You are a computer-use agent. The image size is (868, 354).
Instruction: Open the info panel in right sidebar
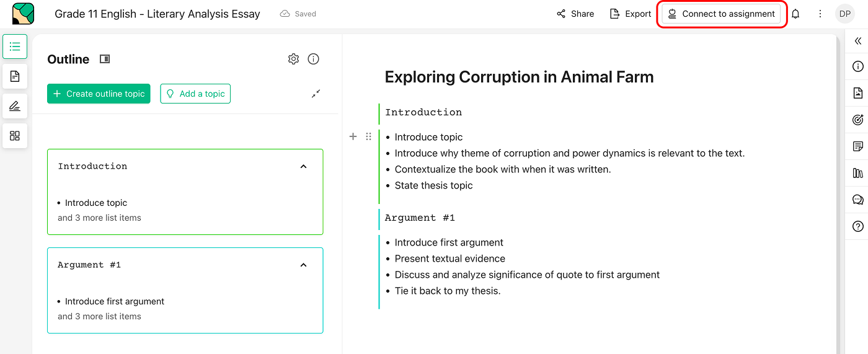[x=858, y=66]
